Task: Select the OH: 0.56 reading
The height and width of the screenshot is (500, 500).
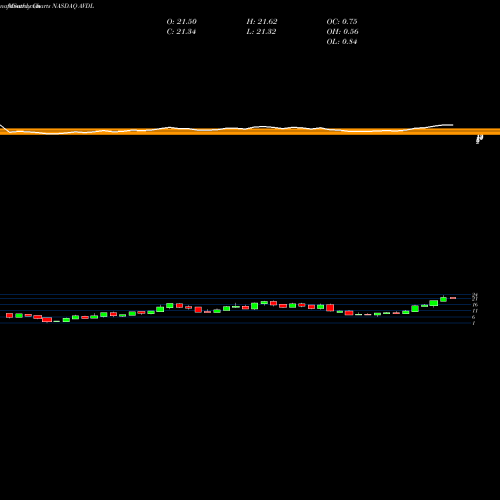Action: coord(342,31)
